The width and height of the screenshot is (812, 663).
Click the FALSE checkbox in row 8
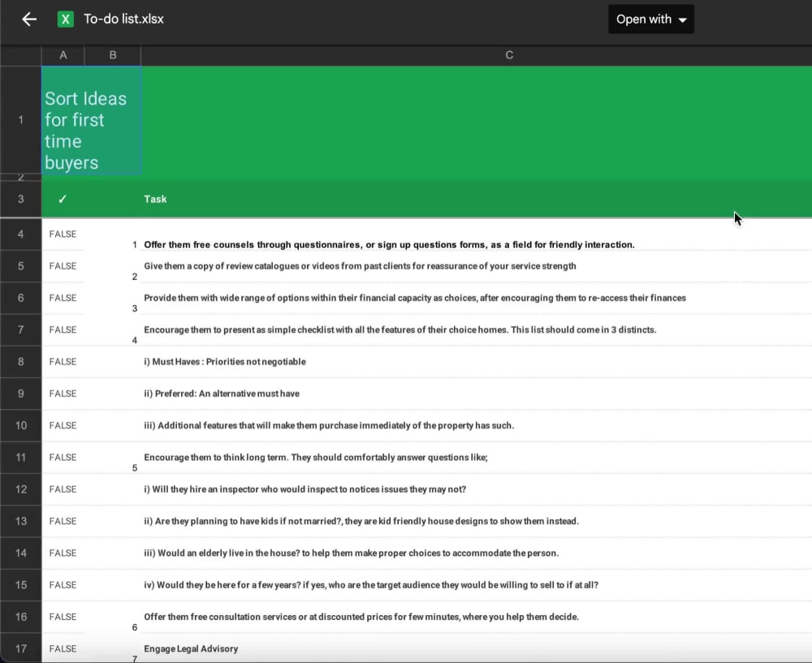(x=63, y=361)
